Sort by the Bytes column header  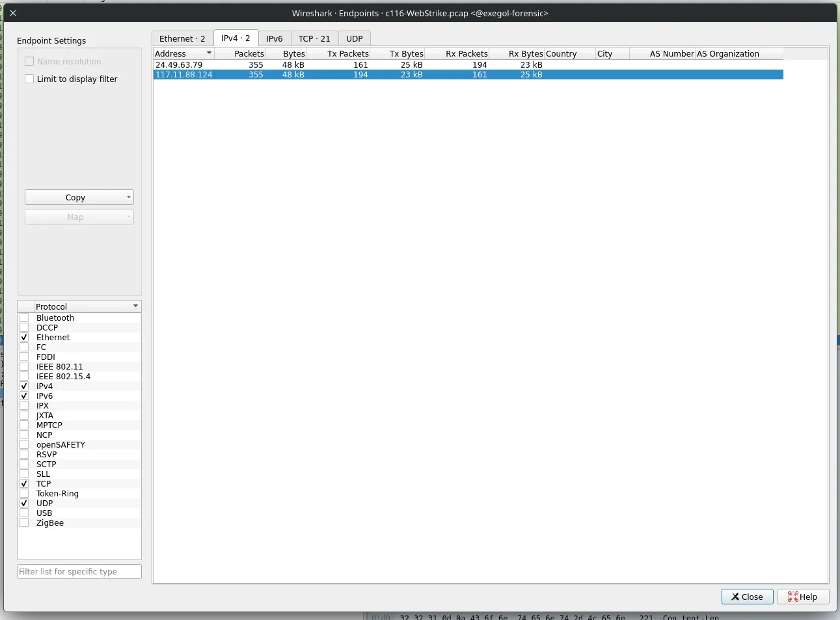286,53
